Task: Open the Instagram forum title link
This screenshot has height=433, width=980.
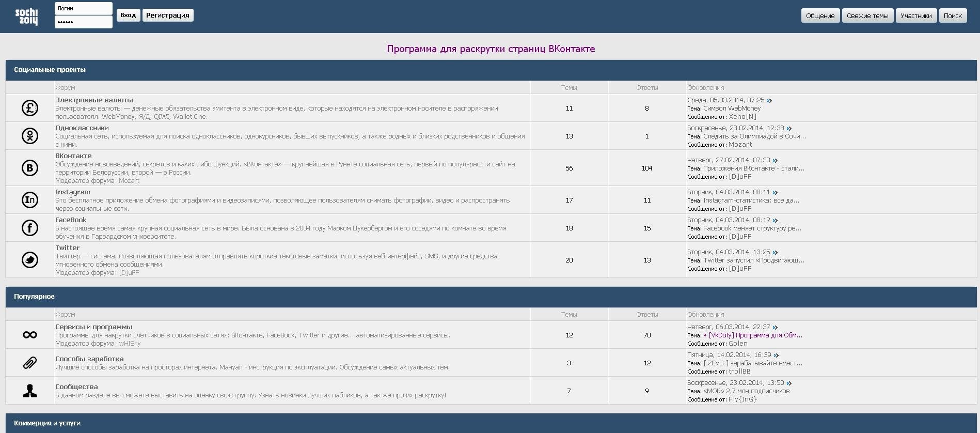Action: [x=73, y=192]
